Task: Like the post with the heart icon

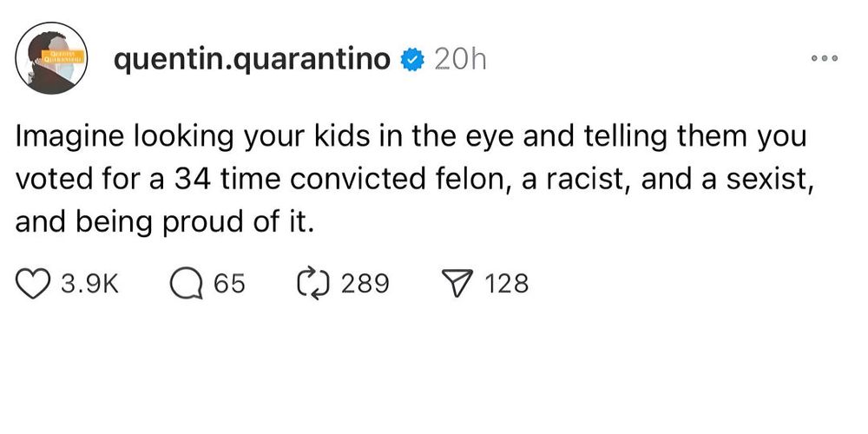Action: [32, 283]
